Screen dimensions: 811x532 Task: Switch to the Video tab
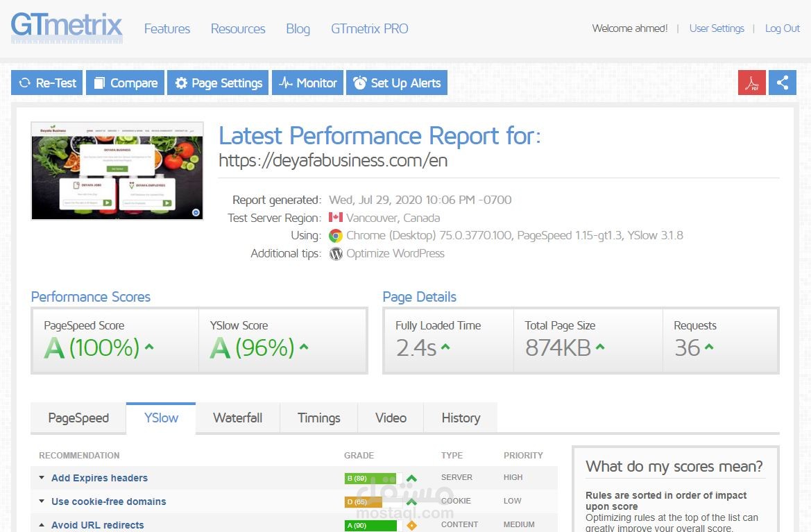[x=391, y=418]
